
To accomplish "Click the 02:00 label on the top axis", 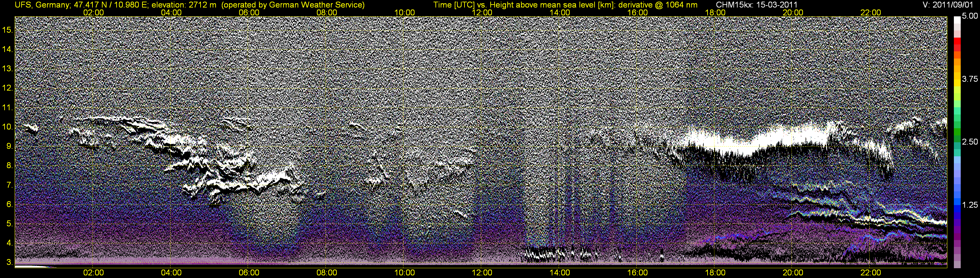I will point(93,12).
